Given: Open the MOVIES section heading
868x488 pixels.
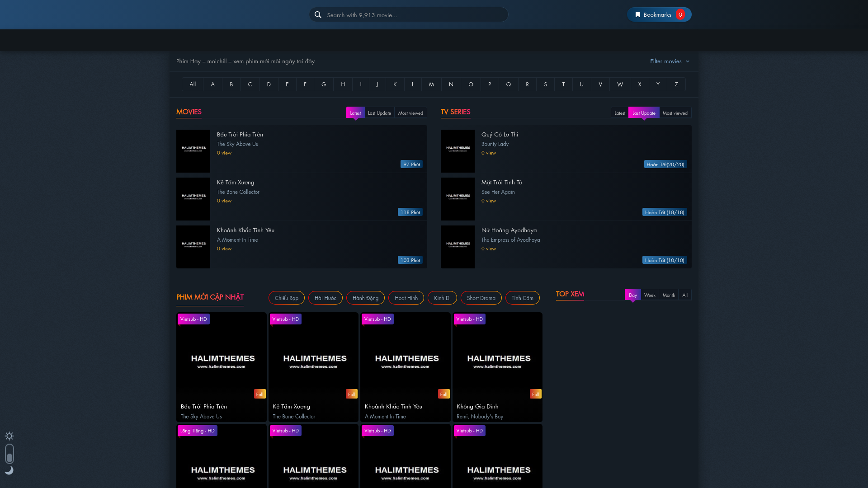Looking at the screenshot, I should coord(189,112).
